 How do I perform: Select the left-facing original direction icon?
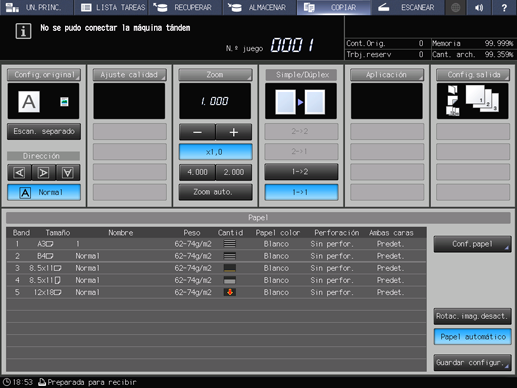coord(19,173)
